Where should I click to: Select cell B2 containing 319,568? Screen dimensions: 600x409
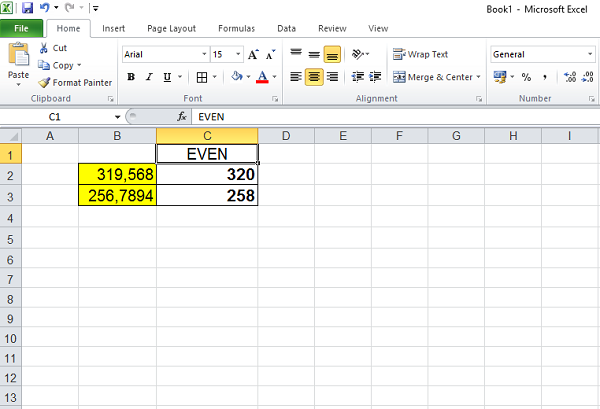tap(117, 174)
